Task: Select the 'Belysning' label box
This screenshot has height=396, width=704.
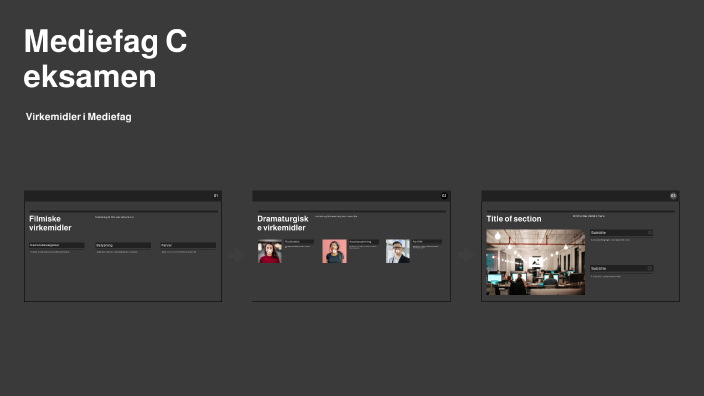Action: click(x=123, y=245)
